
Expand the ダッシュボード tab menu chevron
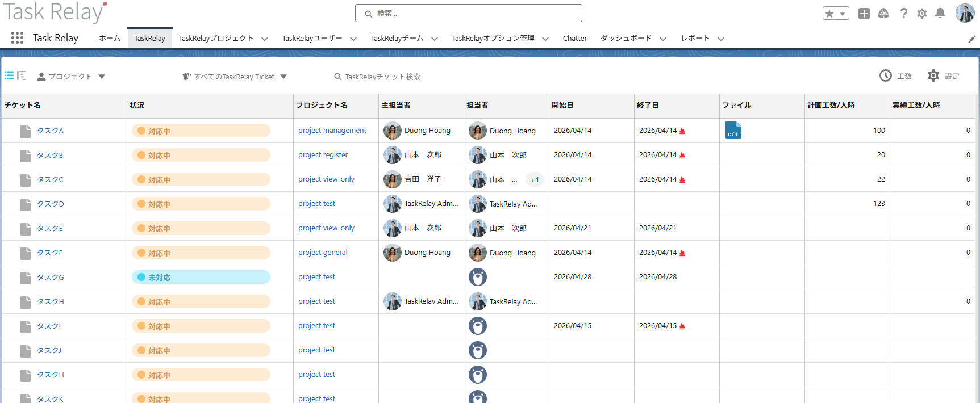(x=663, y=39)
